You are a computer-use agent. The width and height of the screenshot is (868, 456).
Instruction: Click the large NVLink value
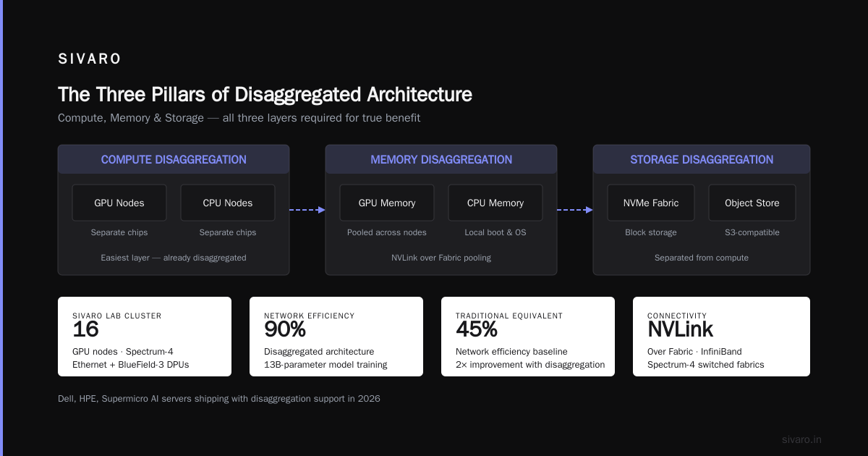[x=680, y=330]
